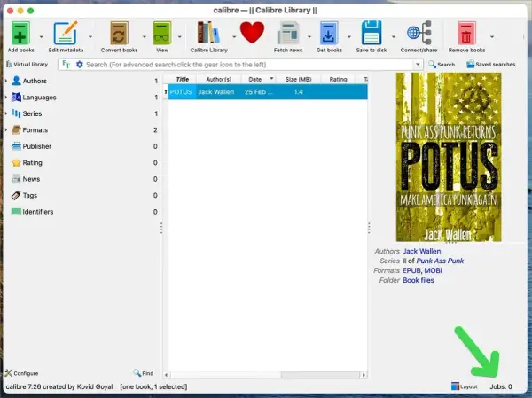Viewport: 532px width, 398px height.
Task: Open the Virtual library menu
Action: click(x=27, y=65)
